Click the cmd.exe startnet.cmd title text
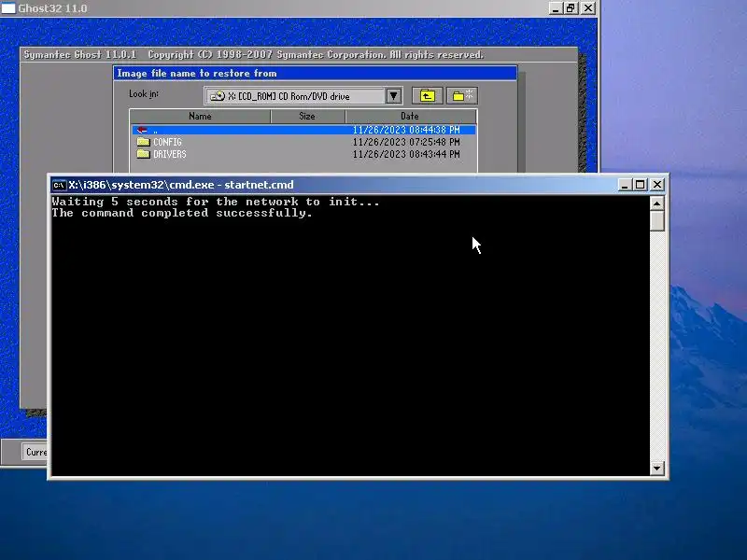The width and height of the screenshot is (747, 560). 181,185
